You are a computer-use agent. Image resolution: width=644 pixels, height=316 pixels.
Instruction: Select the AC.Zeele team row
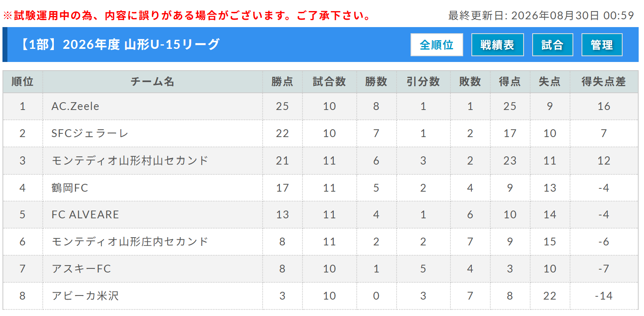321,106
